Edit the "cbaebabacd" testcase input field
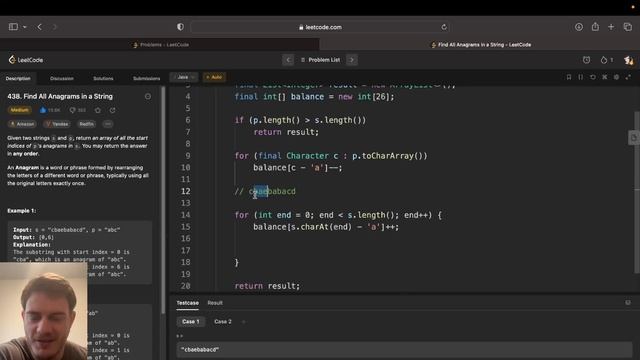Screen dimensions: 640x360 404,350
